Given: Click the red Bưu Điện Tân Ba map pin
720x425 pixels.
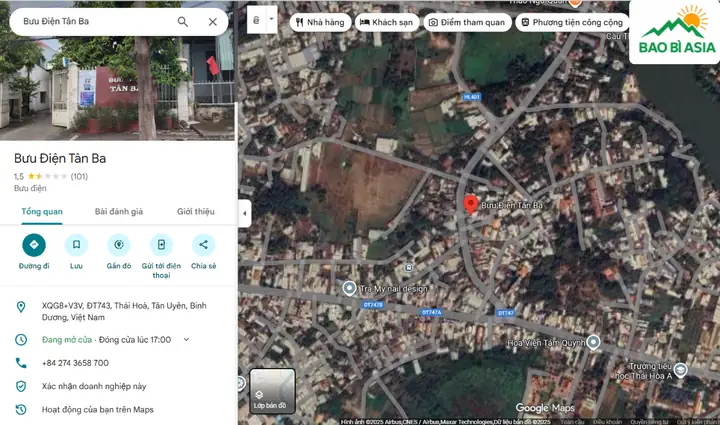Looking at the screenshot, I should click(470, 205).
